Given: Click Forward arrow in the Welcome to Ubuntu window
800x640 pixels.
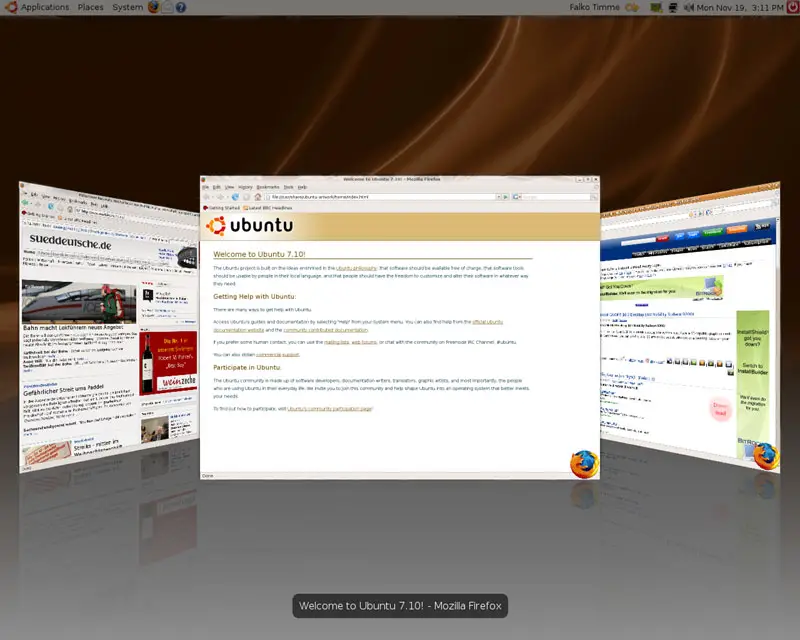Looking at the screenshot, I should click(220, 197).
